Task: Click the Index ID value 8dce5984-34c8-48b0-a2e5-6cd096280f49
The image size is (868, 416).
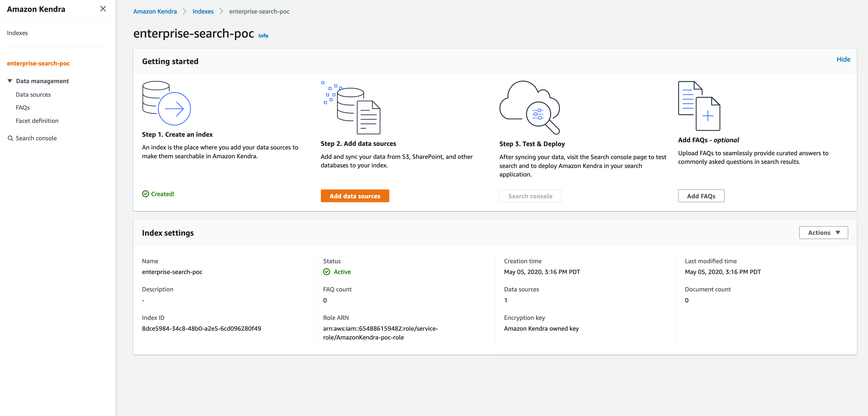Action: (x=201, y=328)
